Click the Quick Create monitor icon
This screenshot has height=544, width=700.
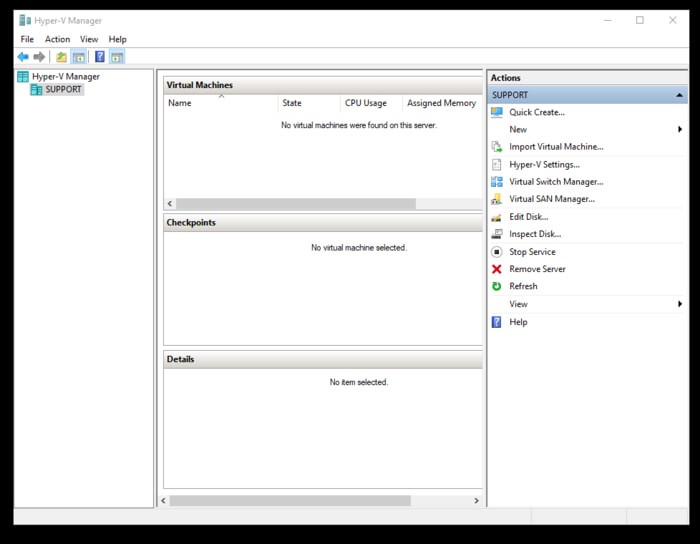pyautogui.click(x=497, y=112)
